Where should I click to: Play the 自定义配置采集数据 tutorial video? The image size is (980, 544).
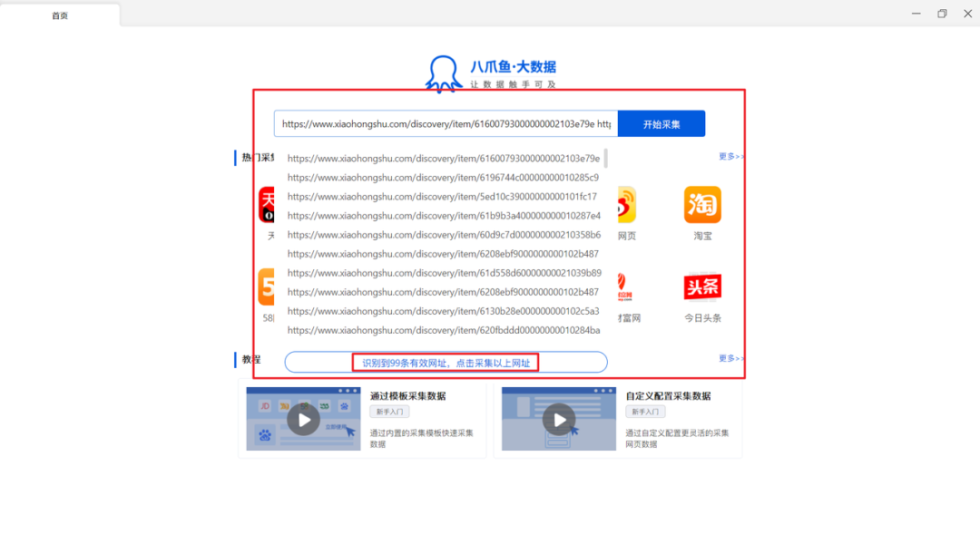pos(559,419)
